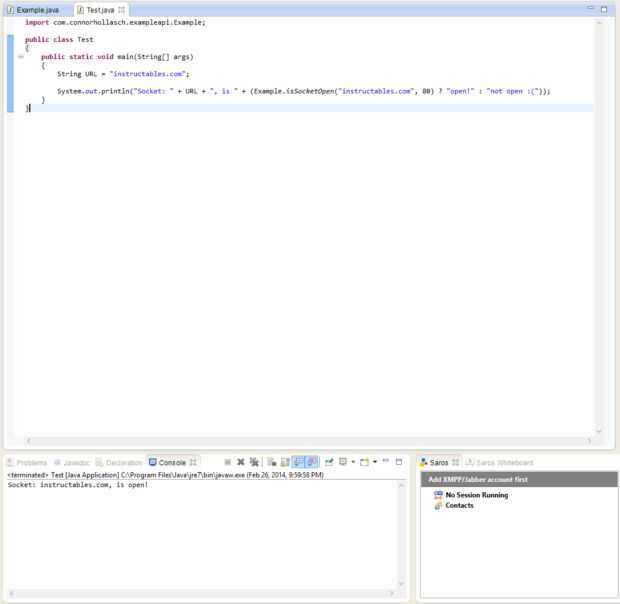Screen dimensions: 620x604
Task: Collapse the main method fold marker
Action: pyautogui.click(x=21, y=57)
